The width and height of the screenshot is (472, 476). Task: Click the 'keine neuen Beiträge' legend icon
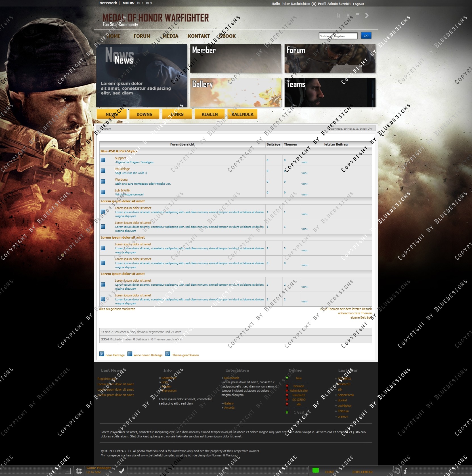[x=130, y=354]
